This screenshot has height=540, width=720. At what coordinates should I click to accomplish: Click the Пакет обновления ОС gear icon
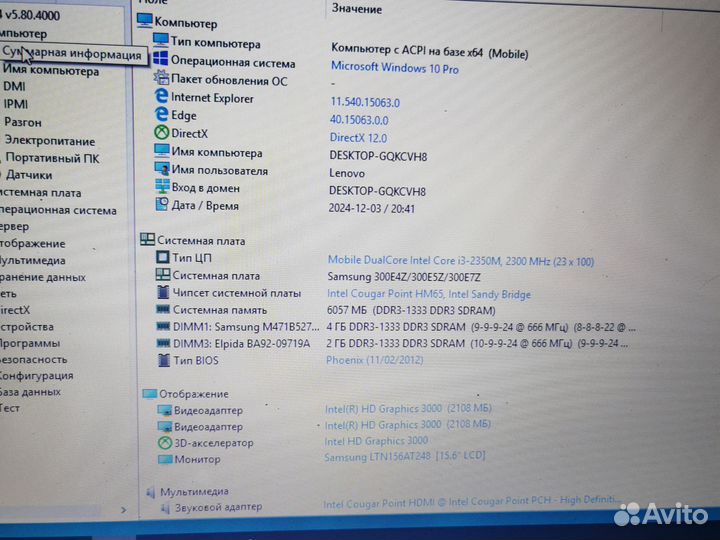(x=161, y=77)
